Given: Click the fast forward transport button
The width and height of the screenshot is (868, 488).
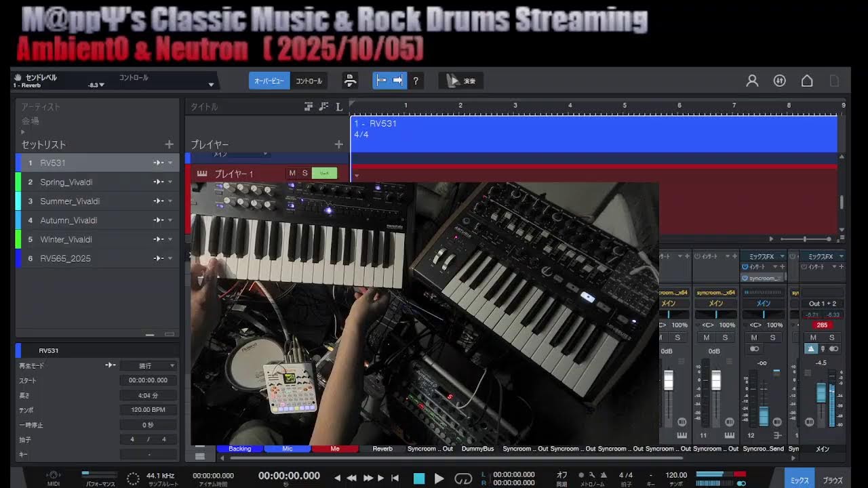Looking at the screenshot, I should point(368,478).
